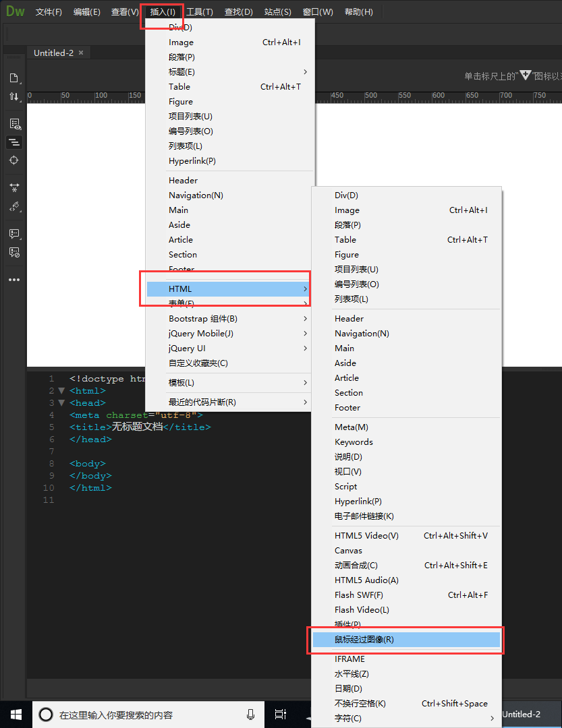Choose IFRAME from the HTML submenu
562x728 pixels.
coord(406,659)
